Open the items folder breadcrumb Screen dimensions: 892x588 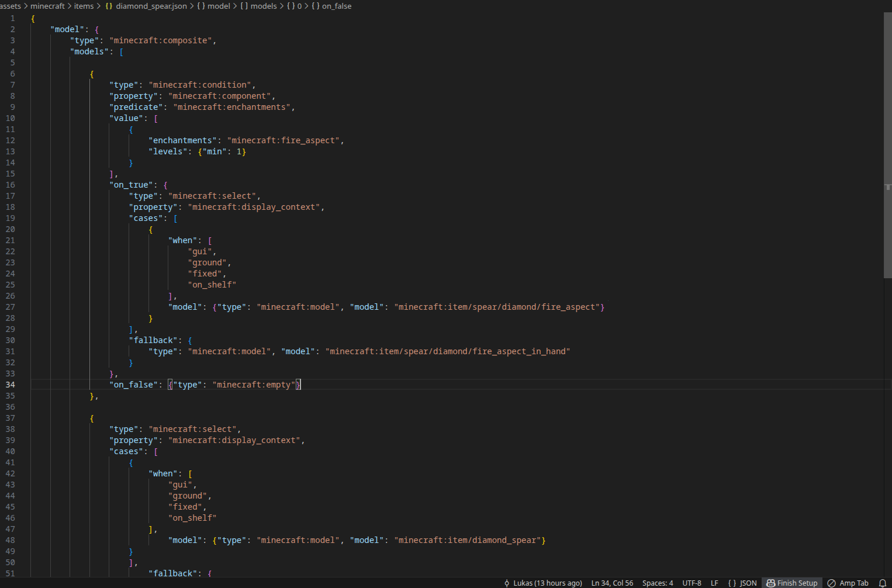click(84, 6)
